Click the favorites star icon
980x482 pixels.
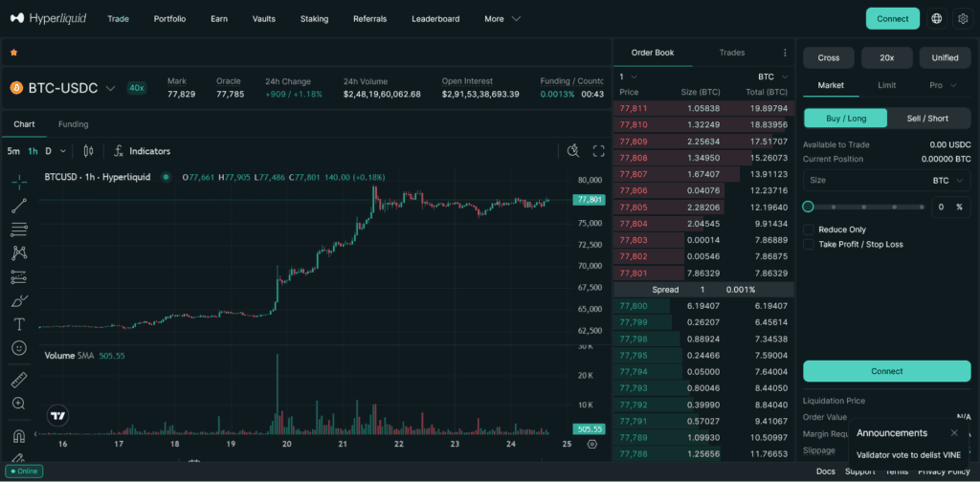13,53
